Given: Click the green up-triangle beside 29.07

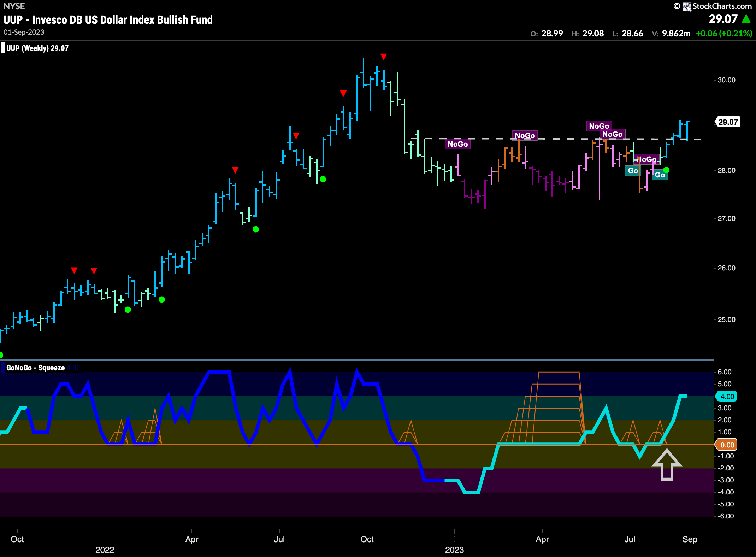Looking at the screenshot, I should [x=746, y=19].
